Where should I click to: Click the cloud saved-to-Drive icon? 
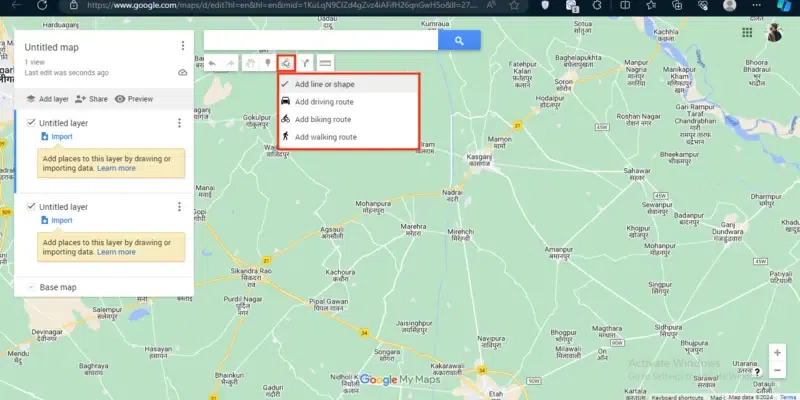[x=183, y=73]
